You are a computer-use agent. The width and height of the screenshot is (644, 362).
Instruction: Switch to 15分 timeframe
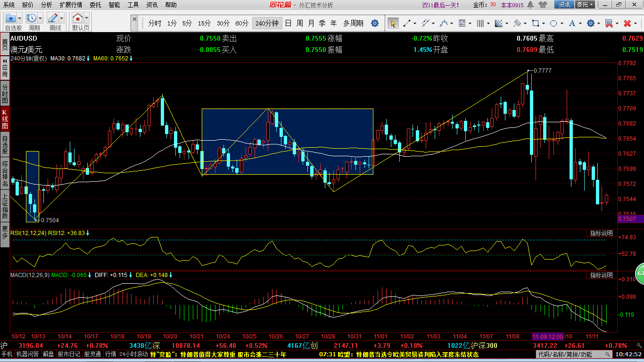click(204, 23)
